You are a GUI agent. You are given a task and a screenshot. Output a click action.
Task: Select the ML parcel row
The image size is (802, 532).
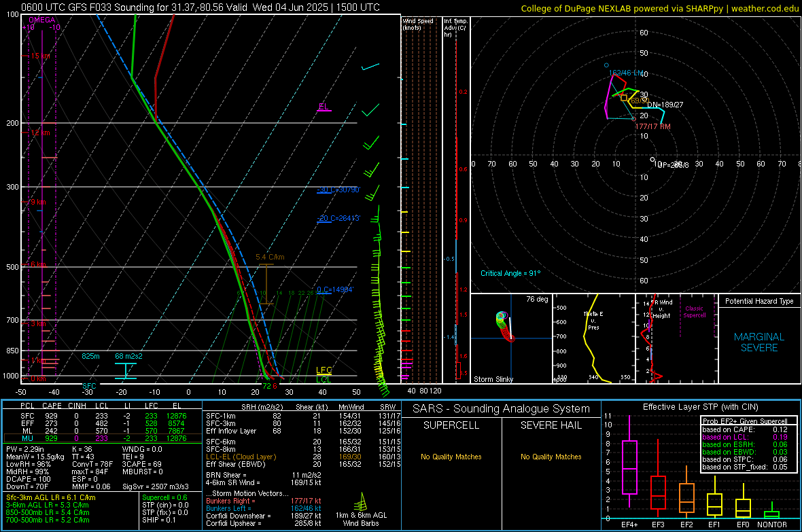click(x=103, y=431)
